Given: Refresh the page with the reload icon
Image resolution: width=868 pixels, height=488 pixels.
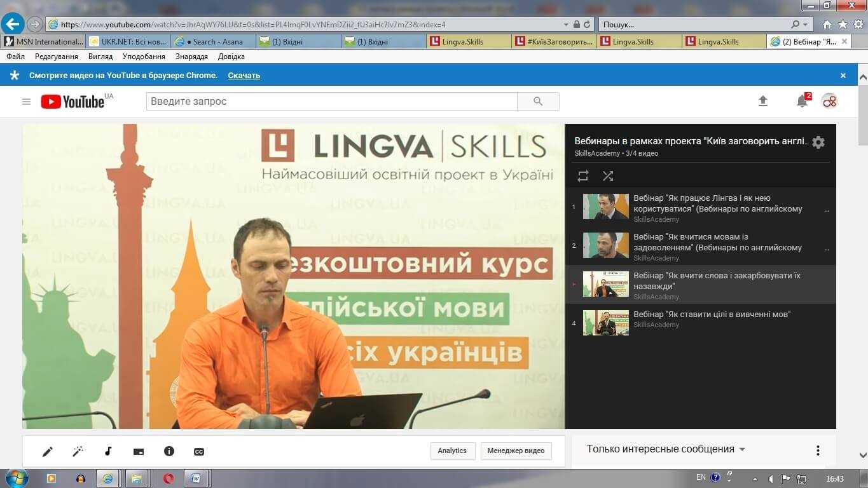Looking at the screenshot, I should (586, 25).
